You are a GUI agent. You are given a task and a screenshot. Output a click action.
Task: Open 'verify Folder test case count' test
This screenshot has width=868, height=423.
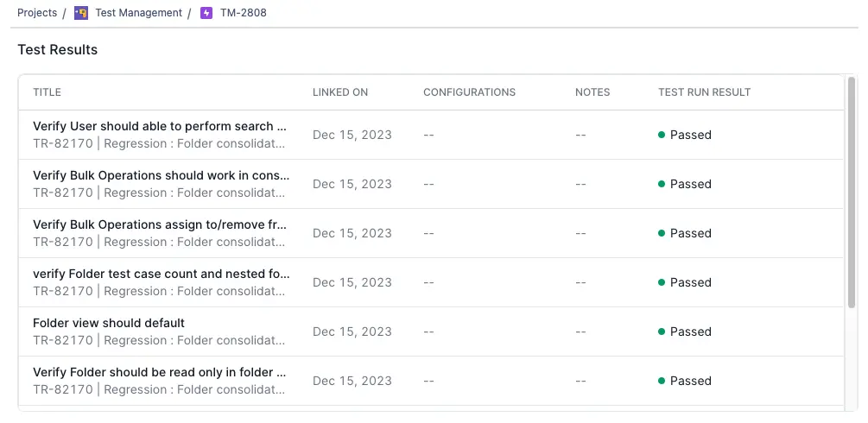point(161,274)
